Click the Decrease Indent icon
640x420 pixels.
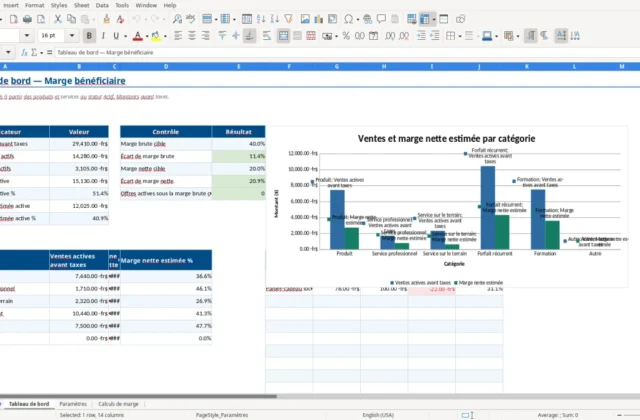point(435,36)
